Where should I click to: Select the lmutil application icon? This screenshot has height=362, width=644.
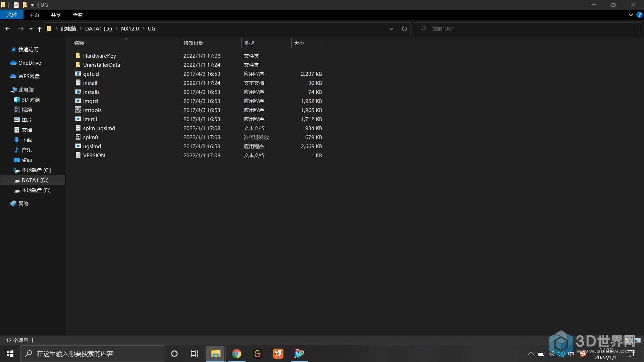click(x=78, y=119)
